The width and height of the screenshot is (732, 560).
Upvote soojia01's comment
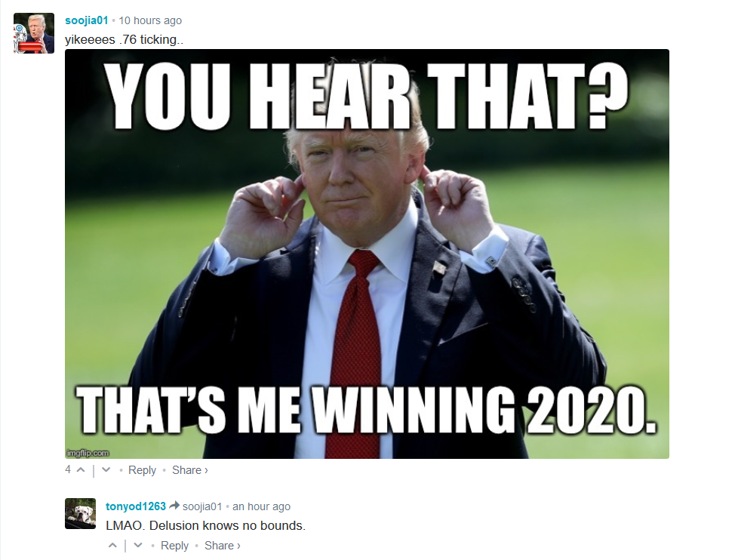[81, 470]
